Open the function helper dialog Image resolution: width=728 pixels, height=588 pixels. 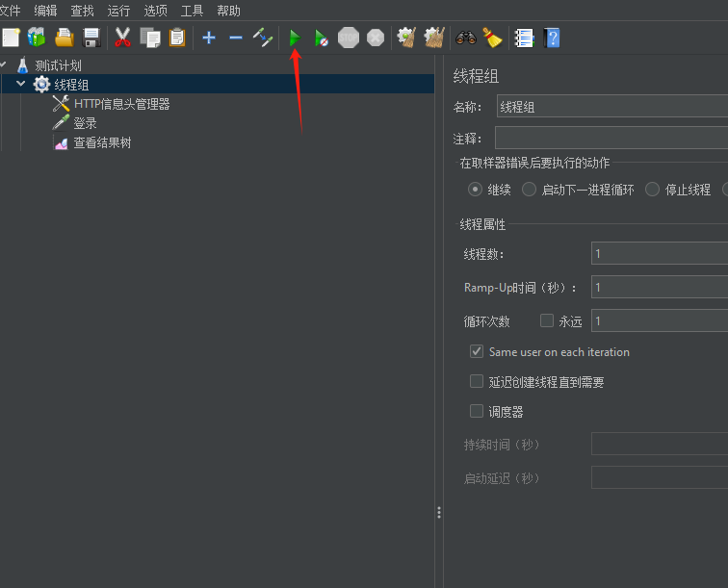coord(524,38)
